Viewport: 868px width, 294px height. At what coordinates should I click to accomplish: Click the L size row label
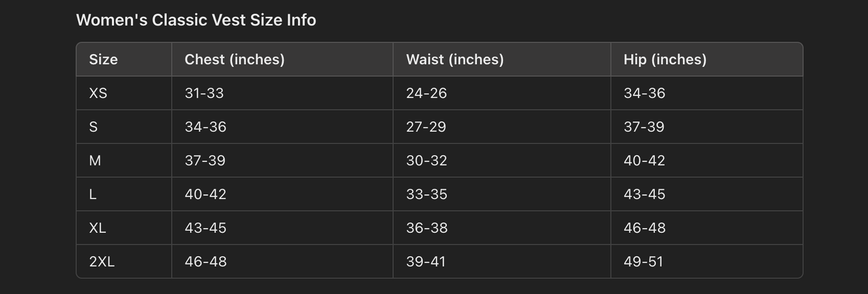click(x=93, y=194)
